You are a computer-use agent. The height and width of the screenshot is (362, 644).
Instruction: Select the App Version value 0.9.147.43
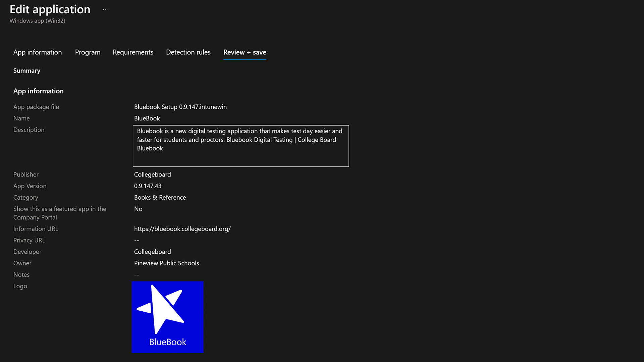(148, 186)
